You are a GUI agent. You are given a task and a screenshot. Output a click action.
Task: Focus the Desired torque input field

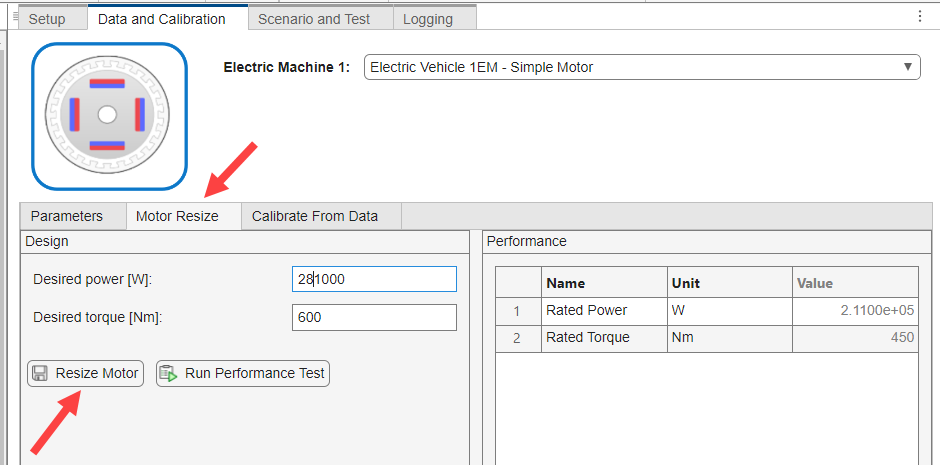tap(375, 318)
